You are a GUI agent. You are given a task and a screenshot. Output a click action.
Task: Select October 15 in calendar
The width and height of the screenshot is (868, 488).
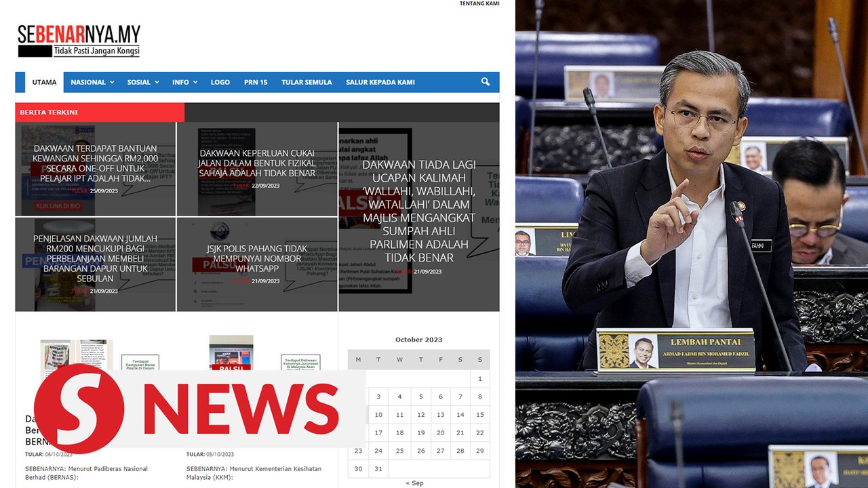(x=479, y=415)
